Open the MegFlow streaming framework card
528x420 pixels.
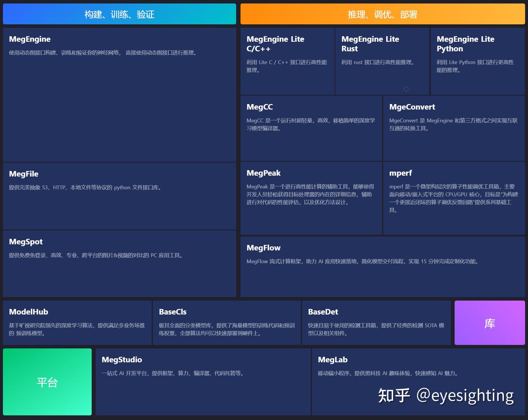(x=383, y=266)
